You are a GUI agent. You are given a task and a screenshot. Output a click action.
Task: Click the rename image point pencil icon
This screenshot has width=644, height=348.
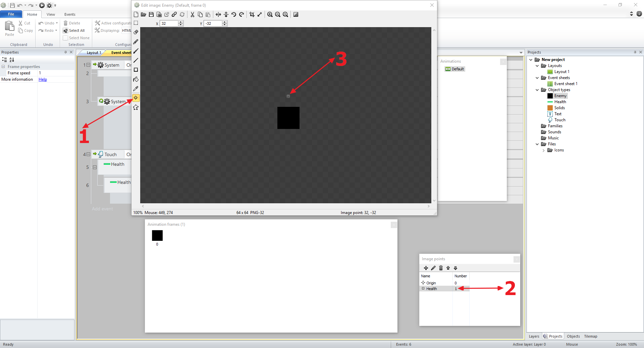[433, 268]
